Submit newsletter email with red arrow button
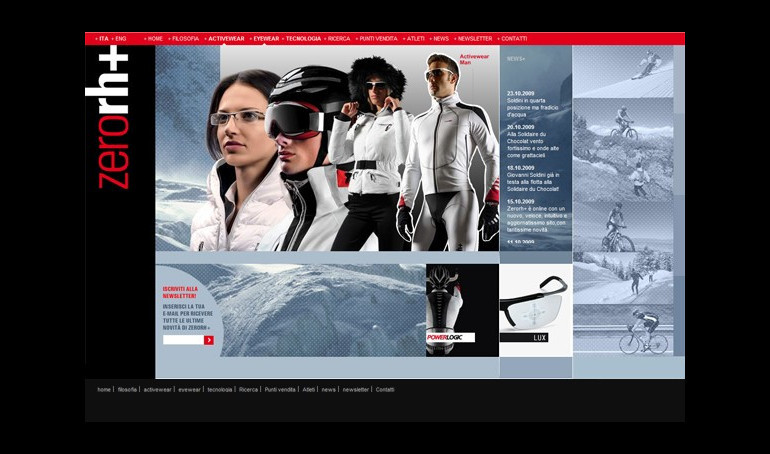Viewport: 770px width, 454px height. pos(209,340)
